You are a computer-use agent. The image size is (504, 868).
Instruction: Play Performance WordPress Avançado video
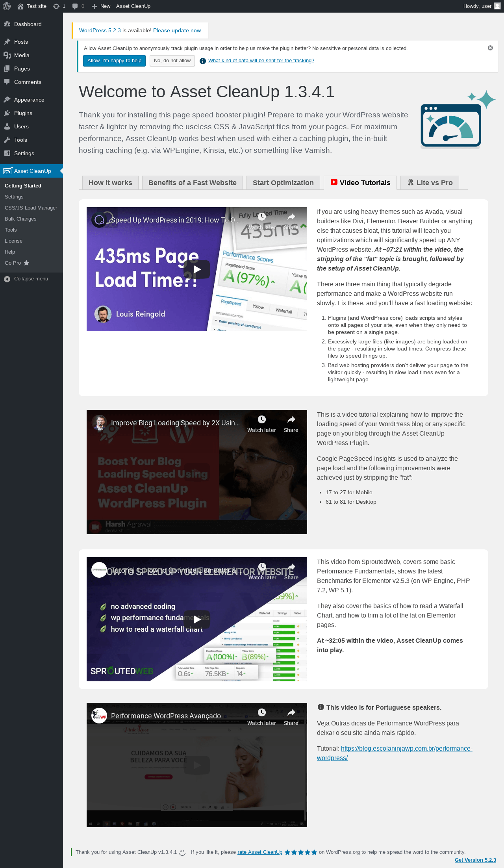197,765
